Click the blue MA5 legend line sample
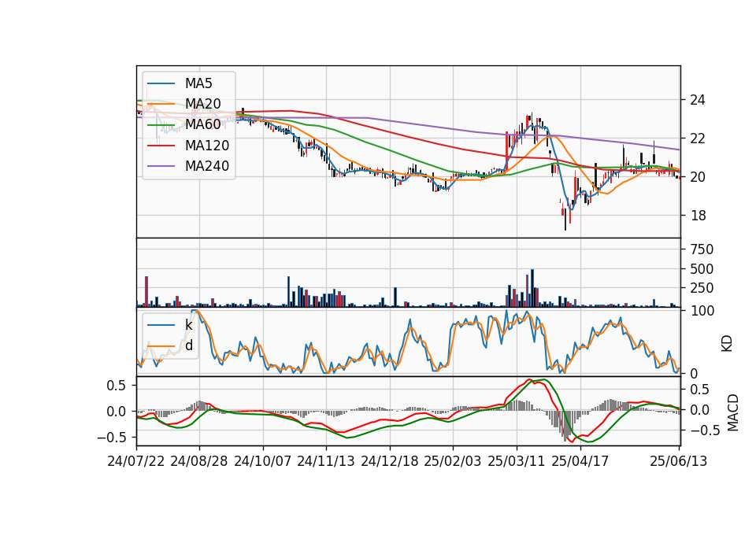756x543 pixels. point(161,83)
